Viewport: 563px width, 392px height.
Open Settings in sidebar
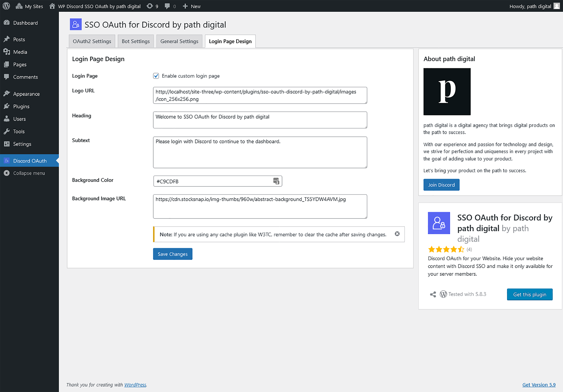pos(29,144)
